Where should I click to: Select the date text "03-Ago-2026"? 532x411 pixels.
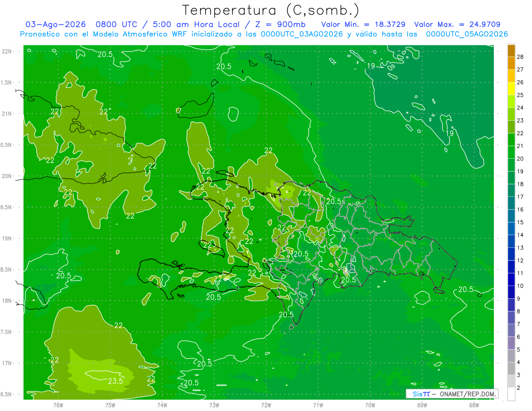click(x=55, y=24)
